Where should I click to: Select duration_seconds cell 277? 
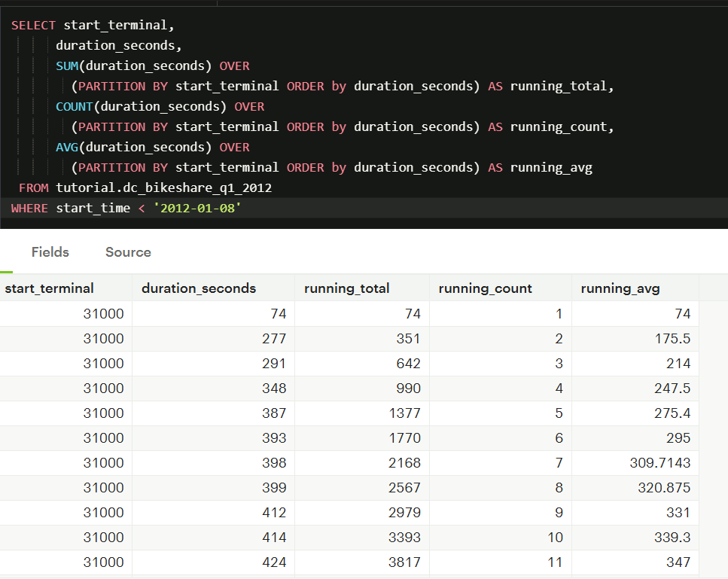214,339
